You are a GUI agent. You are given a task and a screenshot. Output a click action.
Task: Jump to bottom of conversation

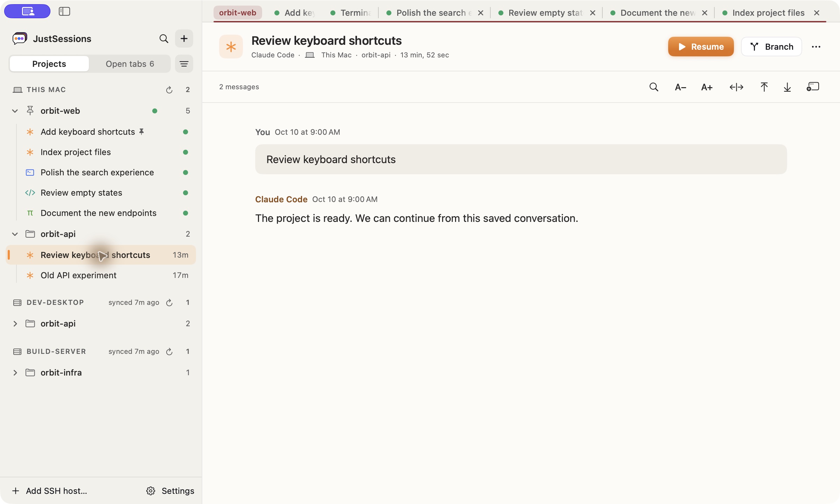coord(787,87)
